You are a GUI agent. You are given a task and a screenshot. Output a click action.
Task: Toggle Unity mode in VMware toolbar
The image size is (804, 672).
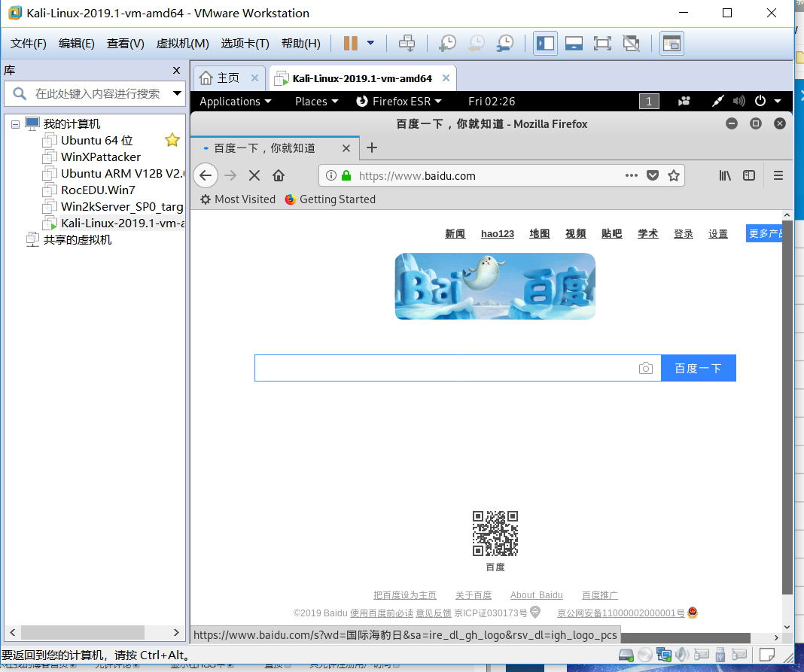coord(631,44)
